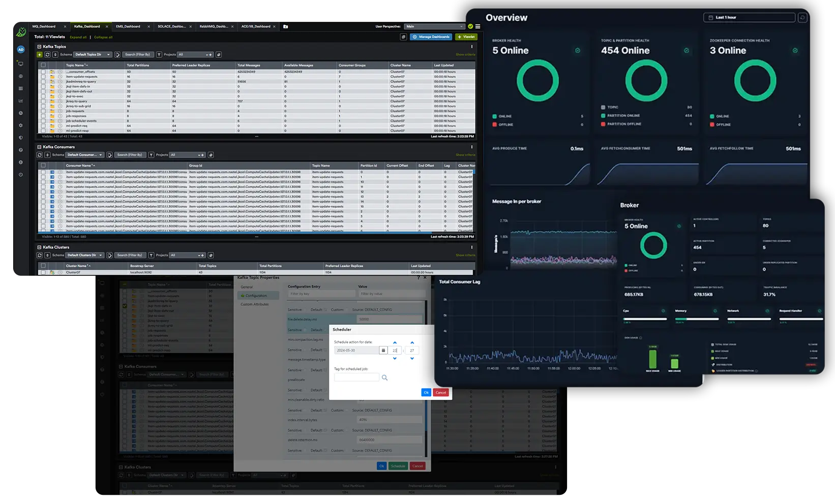This screenshot has width=835, height=504.
Task: Click search magnifier icon beside tag field
Action: pos(384,377)
